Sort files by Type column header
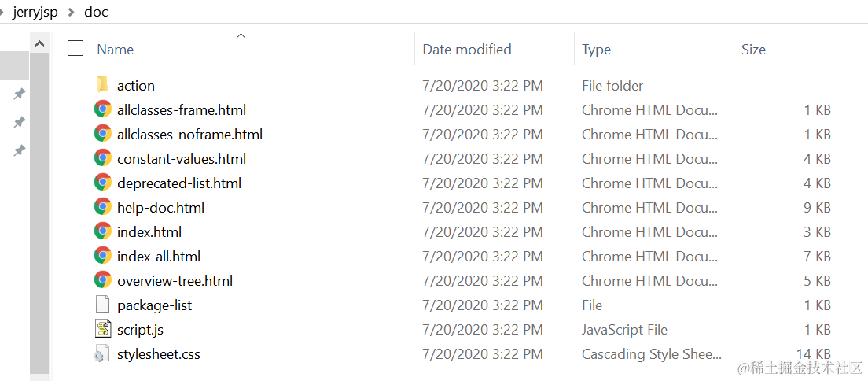 (x=596, y=49)
